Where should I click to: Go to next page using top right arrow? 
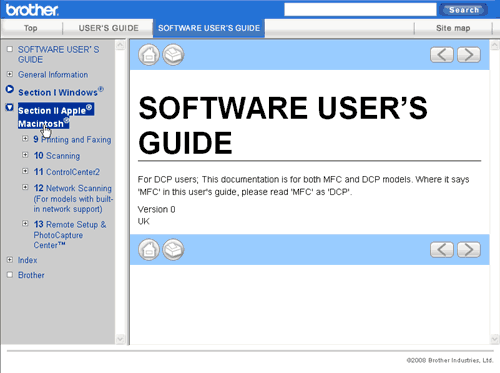[x=469, y=55]
